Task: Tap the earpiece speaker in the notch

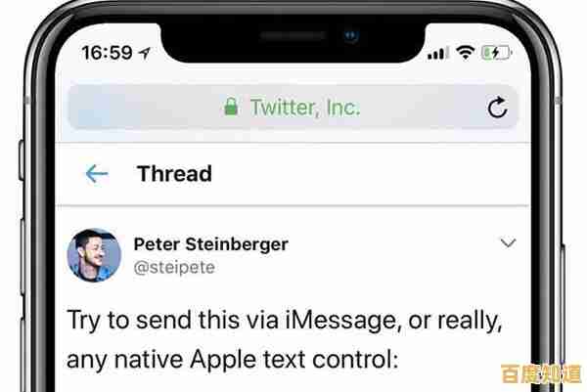Action: click(x=293, y=36)
